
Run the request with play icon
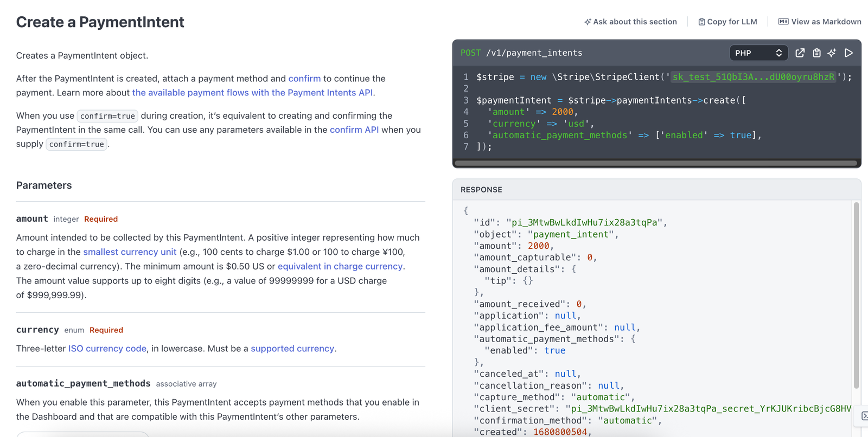click(849, 53)
